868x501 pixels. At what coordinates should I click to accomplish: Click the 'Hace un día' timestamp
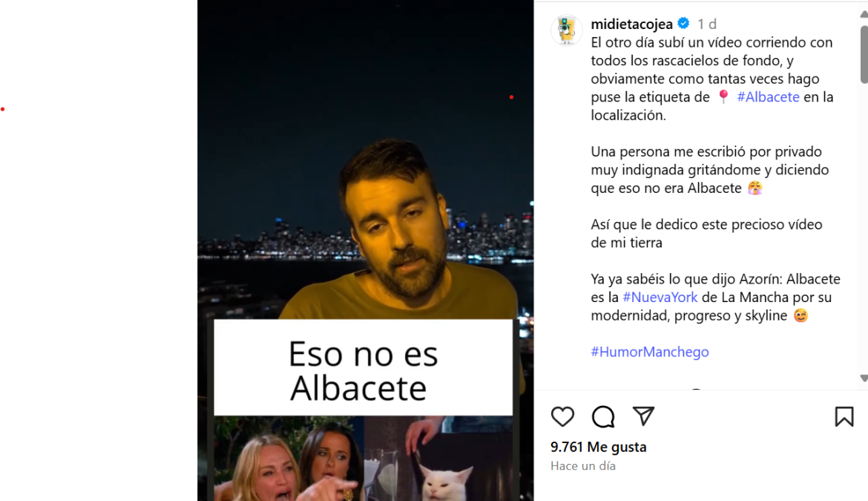pyautogui.click(x=583, y=466)
